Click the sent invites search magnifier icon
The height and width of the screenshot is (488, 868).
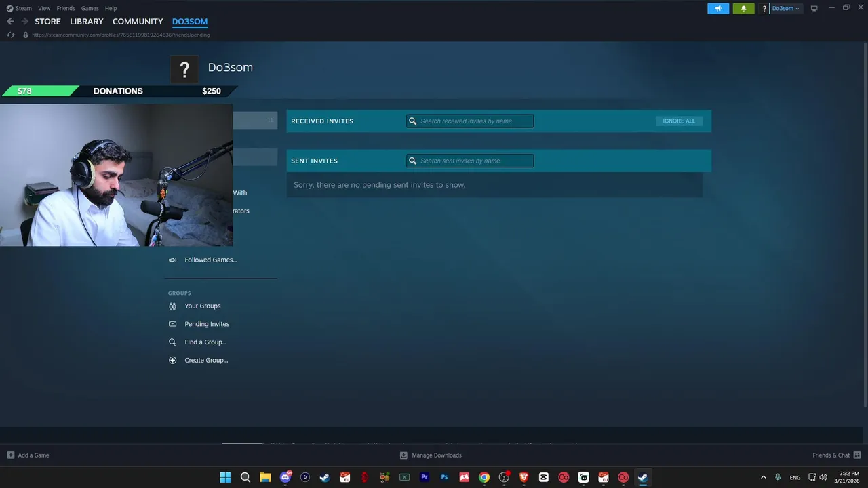pos(412,161)
